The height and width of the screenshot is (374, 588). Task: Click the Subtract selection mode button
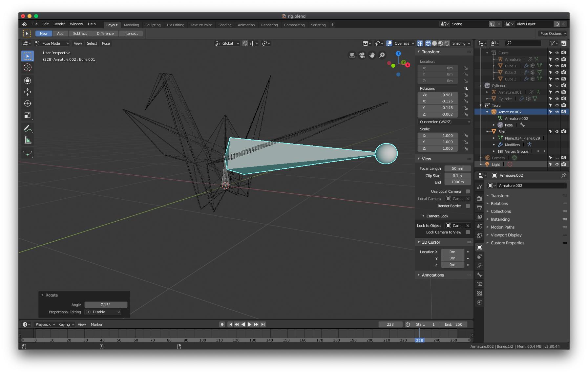tap(80, 33)
